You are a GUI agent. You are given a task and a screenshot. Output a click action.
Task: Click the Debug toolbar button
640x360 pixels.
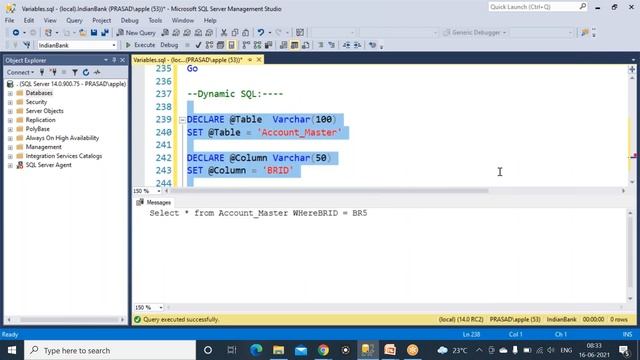tap(169, 45)
